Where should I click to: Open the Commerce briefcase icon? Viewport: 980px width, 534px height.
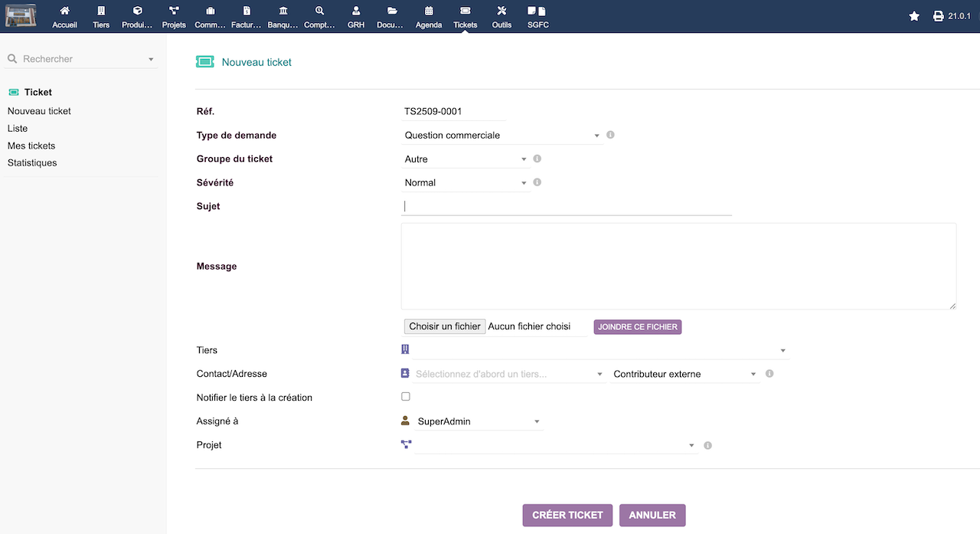coord(211,11)
